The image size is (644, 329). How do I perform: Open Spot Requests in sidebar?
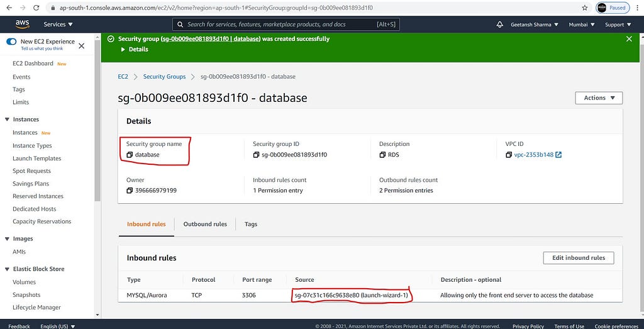[31, 171]
